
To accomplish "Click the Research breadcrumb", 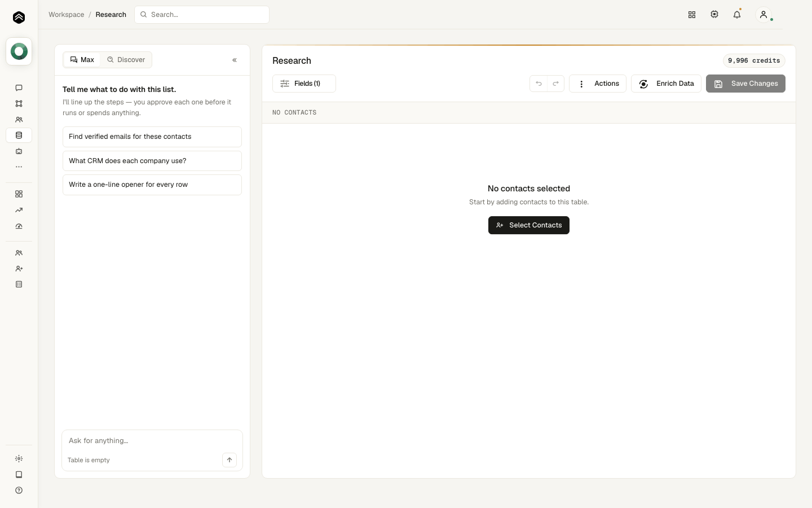I will point(111,15).
